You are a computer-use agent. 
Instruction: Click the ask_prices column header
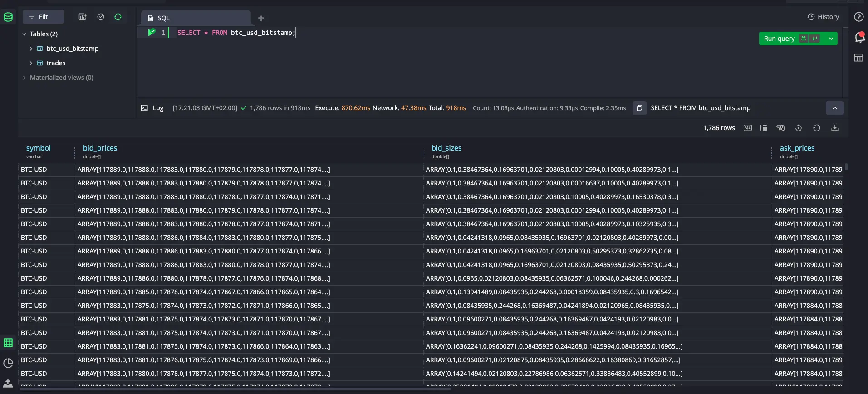(x=797, y=148)
